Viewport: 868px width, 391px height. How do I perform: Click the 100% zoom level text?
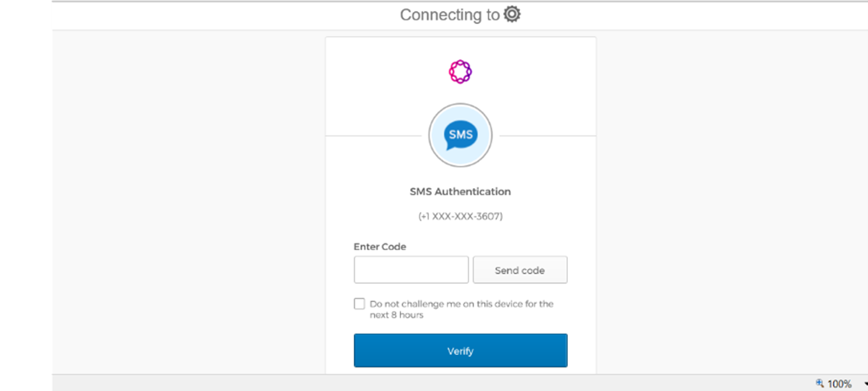coord(840,384)
